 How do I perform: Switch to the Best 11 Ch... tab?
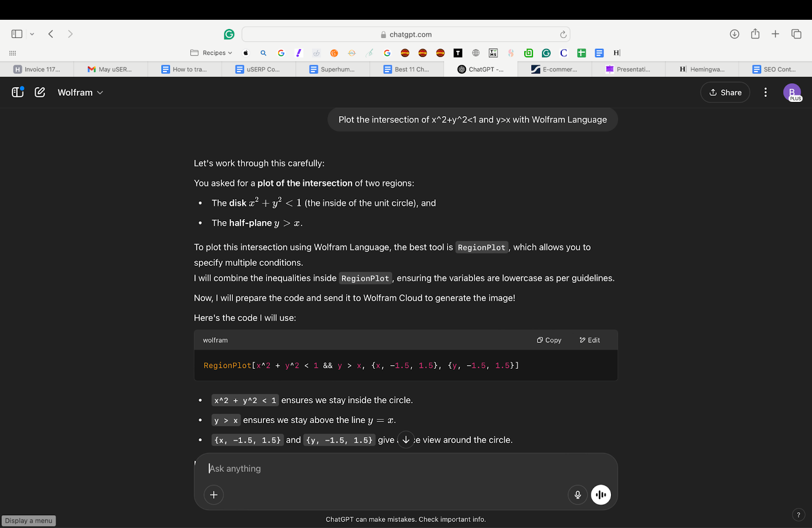[x=407, y=69]
